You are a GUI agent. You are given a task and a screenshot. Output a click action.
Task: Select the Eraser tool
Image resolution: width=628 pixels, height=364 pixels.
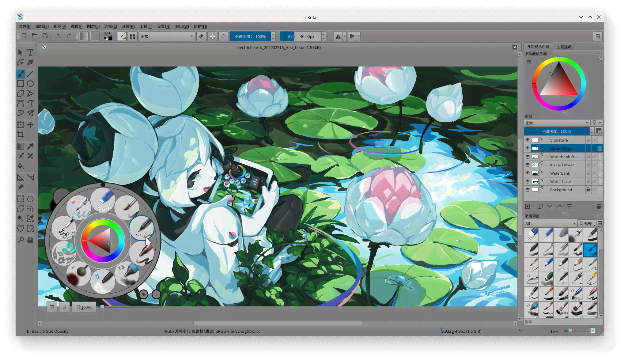coord(201,36)
